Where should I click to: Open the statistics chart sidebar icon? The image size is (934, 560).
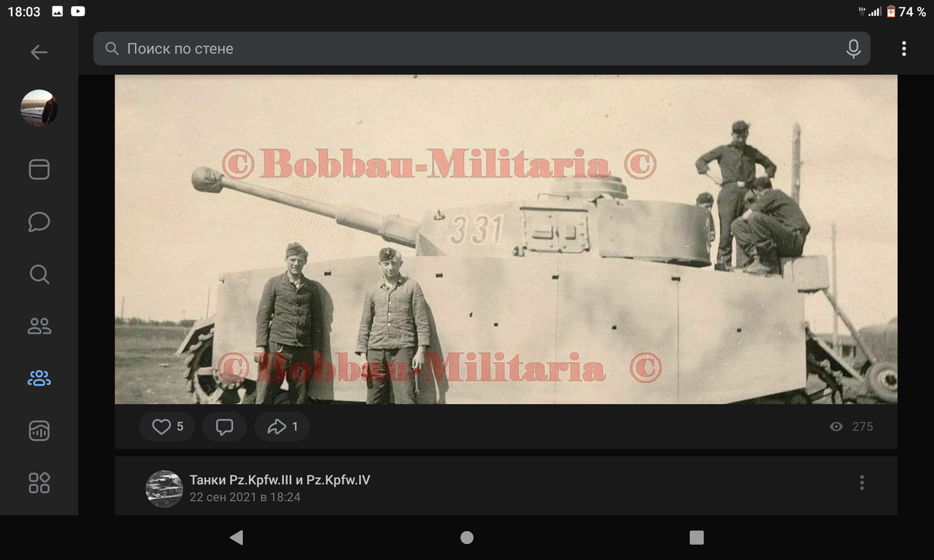39,430
